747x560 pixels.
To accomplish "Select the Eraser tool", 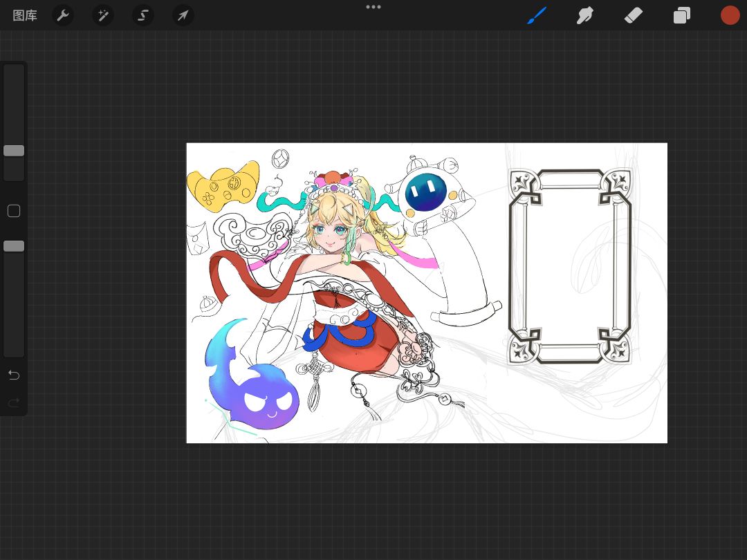I will click(x=633, y=15).
